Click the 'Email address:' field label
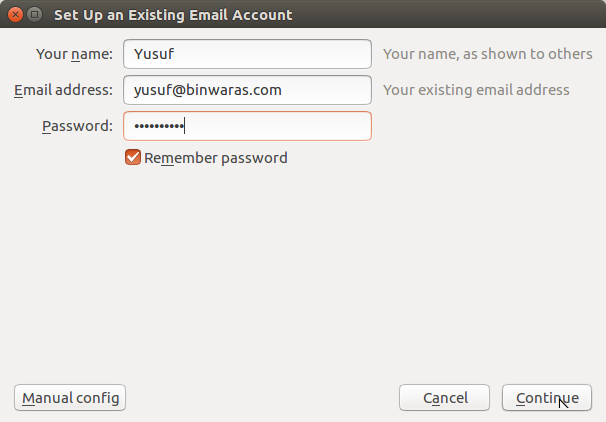 pyautogui.click(x=63, y=90)
